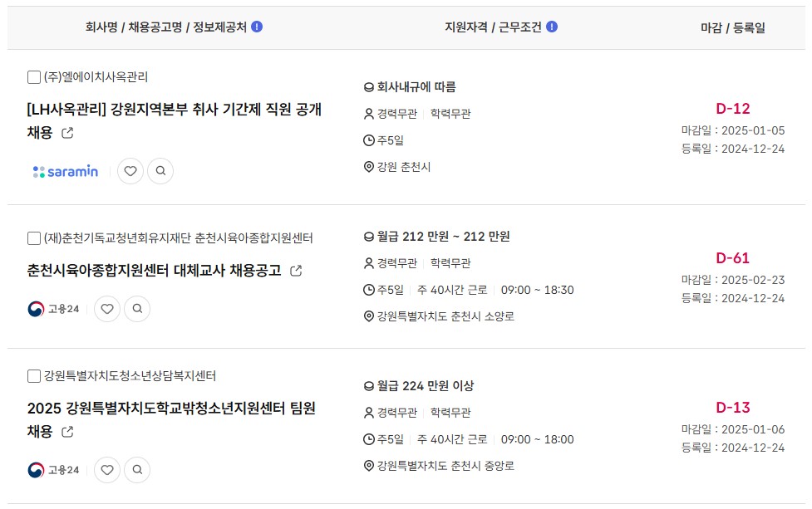
Task: Open external link icon for 학교밖청소년지원센터 팀원 채용
Action: [67, 432]
